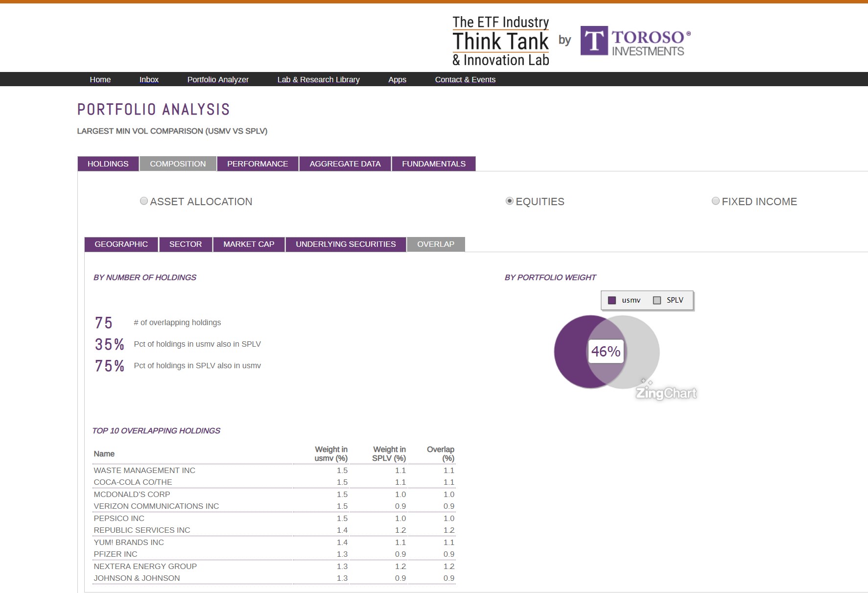Select the PFIZER INC row

[274, 554]
